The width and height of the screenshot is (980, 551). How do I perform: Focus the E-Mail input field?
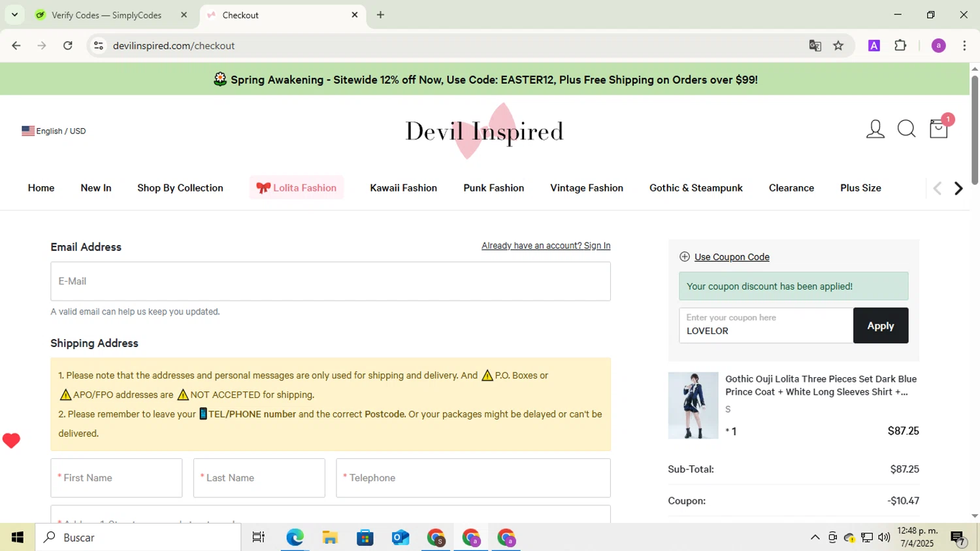[331, 281]
